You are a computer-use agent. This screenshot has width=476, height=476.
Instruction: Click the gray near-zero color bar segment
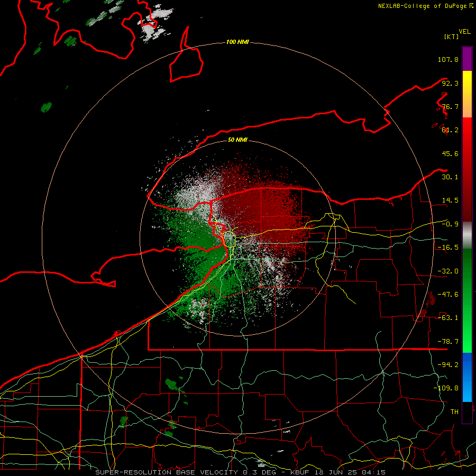pos(467,235)
